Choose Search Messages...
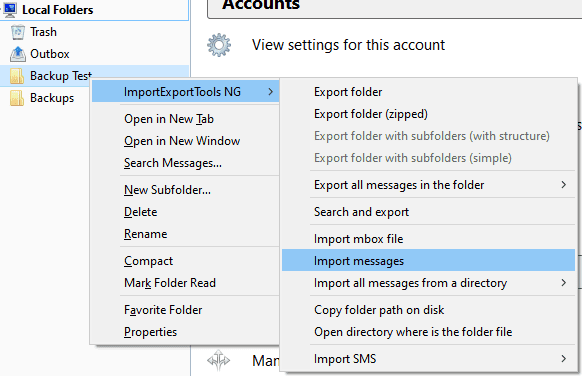Viewport: 582px width, 376px height. (186, 163)
